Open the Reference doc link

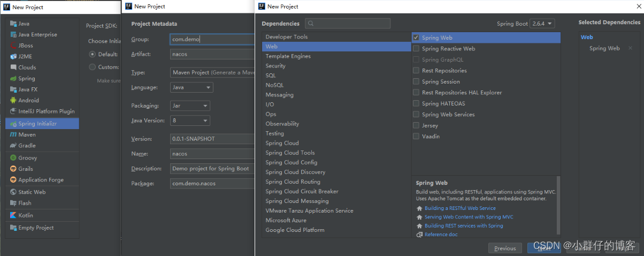tap(441, 235)
